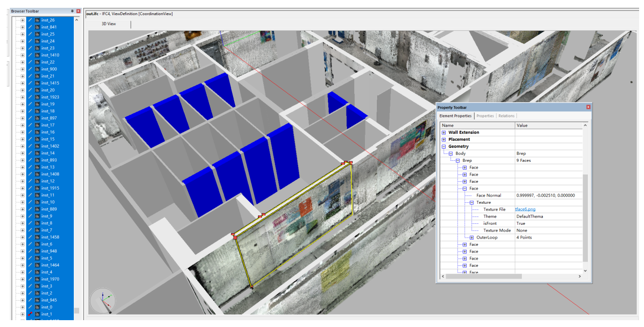This screenshot has width=644, height=327.
Task: Switch to the Relations tab
Action: (506, 116)
